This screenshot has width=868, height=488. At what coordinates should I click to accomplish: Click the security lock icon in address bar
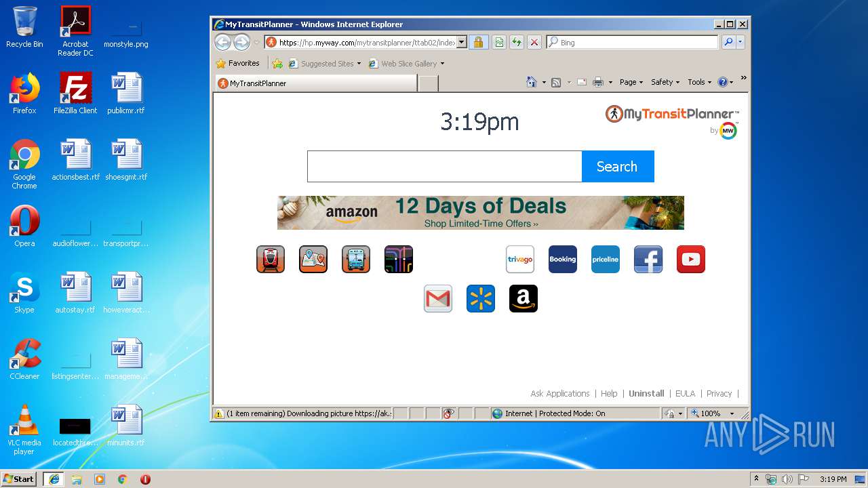click(478, 42)
